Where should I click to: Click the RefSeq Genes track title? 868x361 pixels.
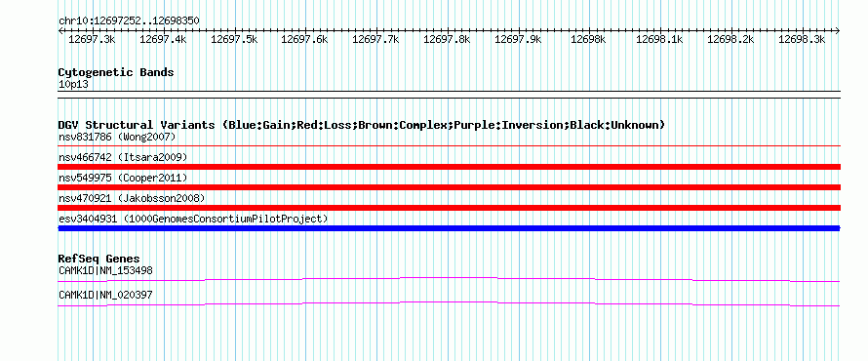pyautogui.click(x=99, y=259)
